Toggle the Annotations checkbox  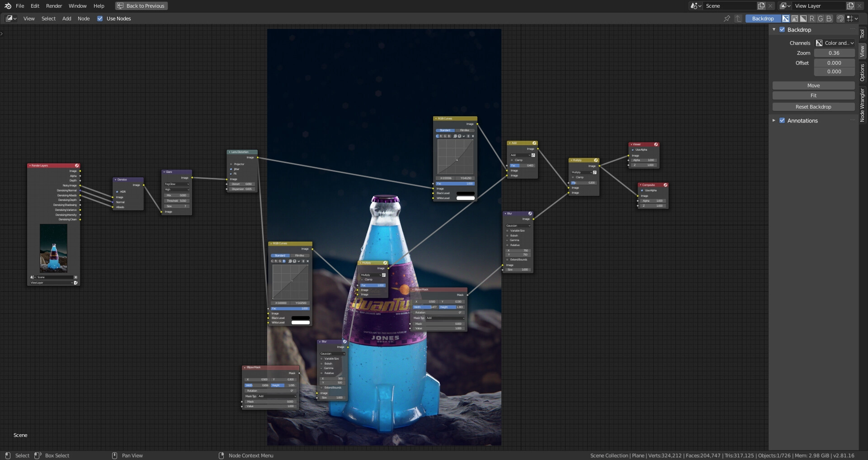tap(782, 121)
